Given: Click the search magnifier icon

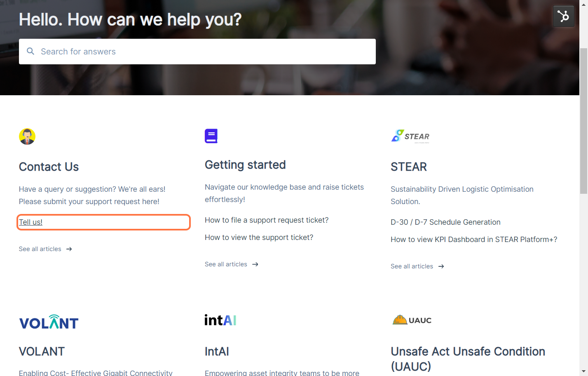Looking at the screenshot, I should click(30, 51).
